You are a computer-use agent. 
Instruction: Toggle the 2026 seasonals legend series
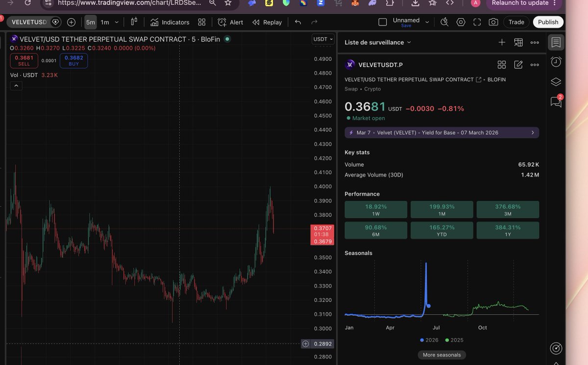pyautogui.click(x=429, y=340)
